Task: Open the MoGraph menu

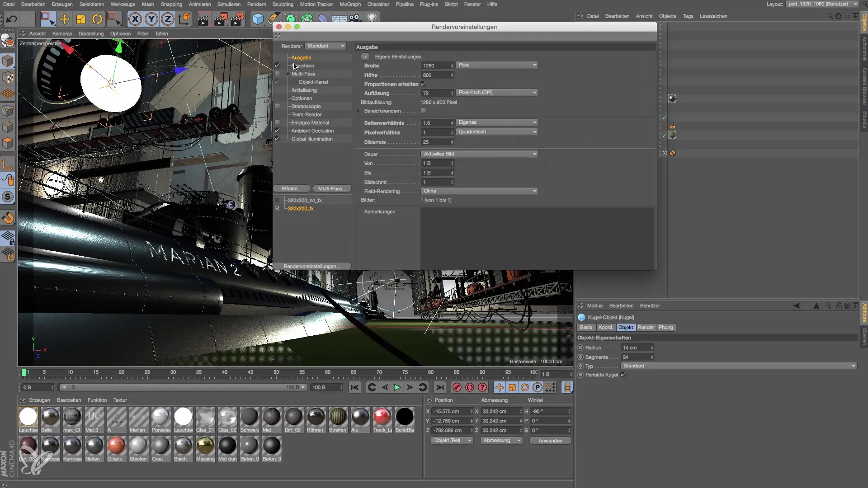Action: (350, 4)
